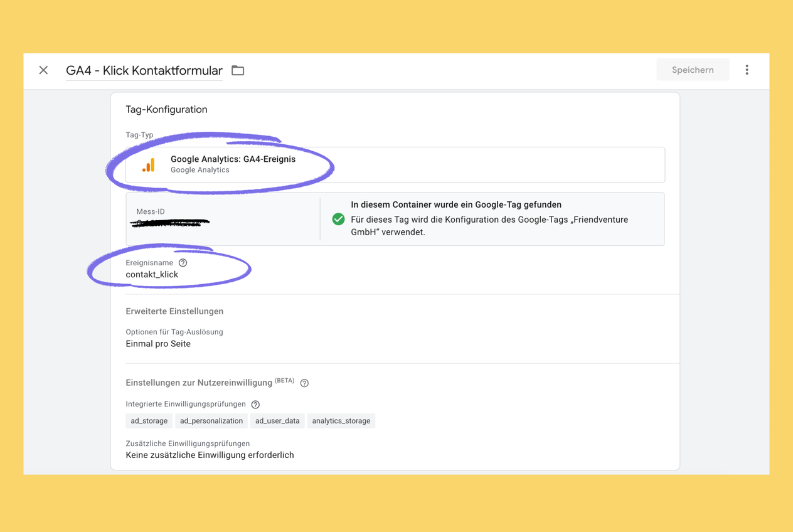This screenshot has height=532, width=793.
Task: Click the help icon next to Ereignisname
Action: pyautogui.click(x=183, y=263)
